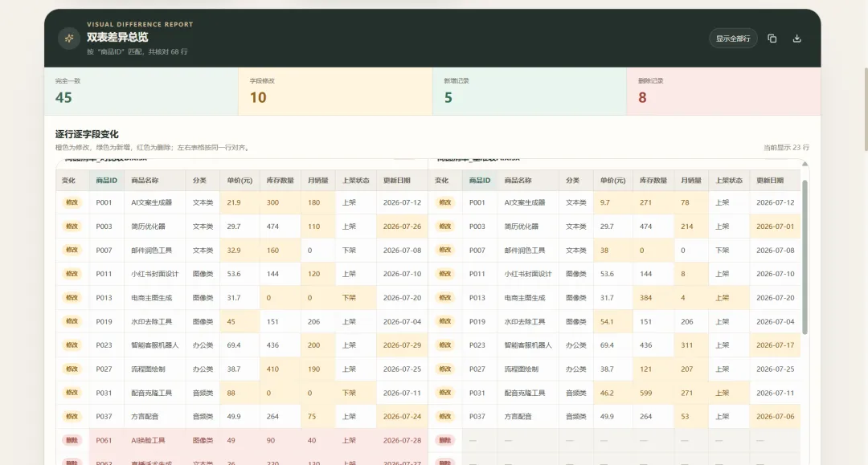Click the stock cell 160
Screen dimensions: 868x465
click(x=280, y=250)
